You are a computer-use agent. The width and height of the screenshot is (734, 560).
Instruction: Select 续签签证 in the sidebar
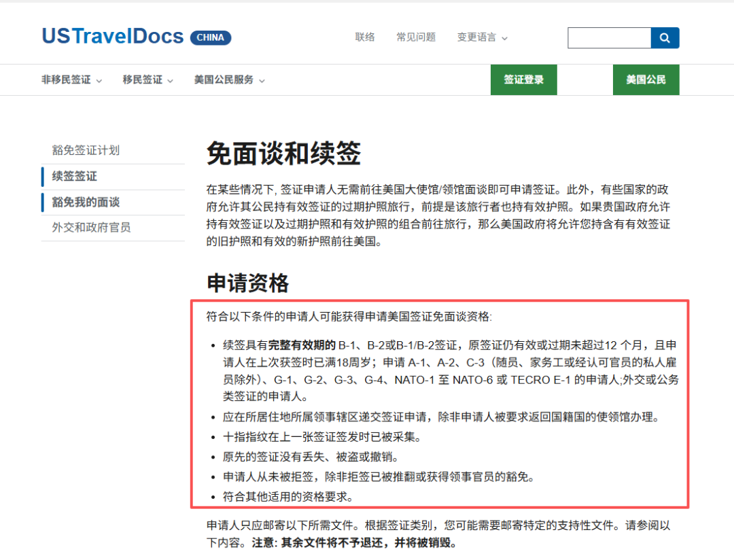pyautogui.click(x=75, y=176)
